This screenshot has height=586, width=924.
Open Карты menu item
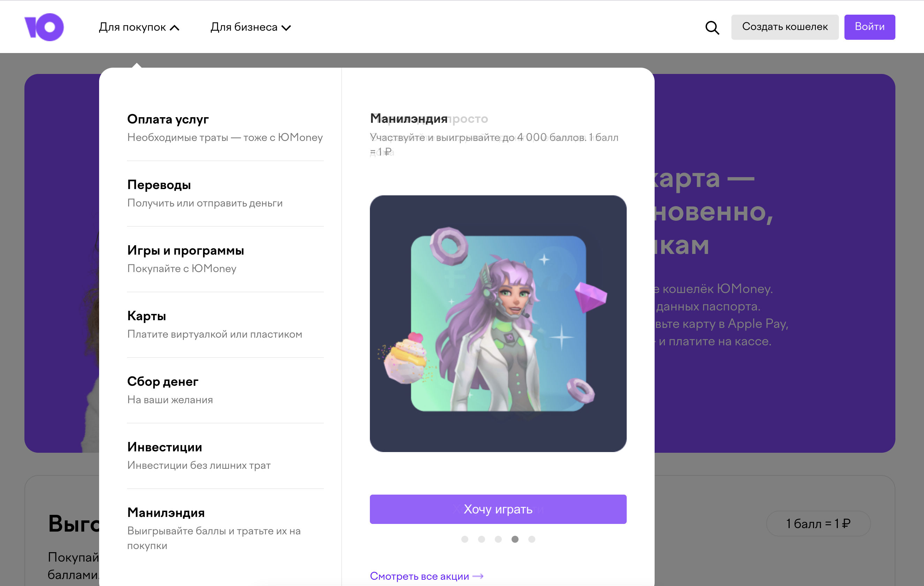click(225, 324)
